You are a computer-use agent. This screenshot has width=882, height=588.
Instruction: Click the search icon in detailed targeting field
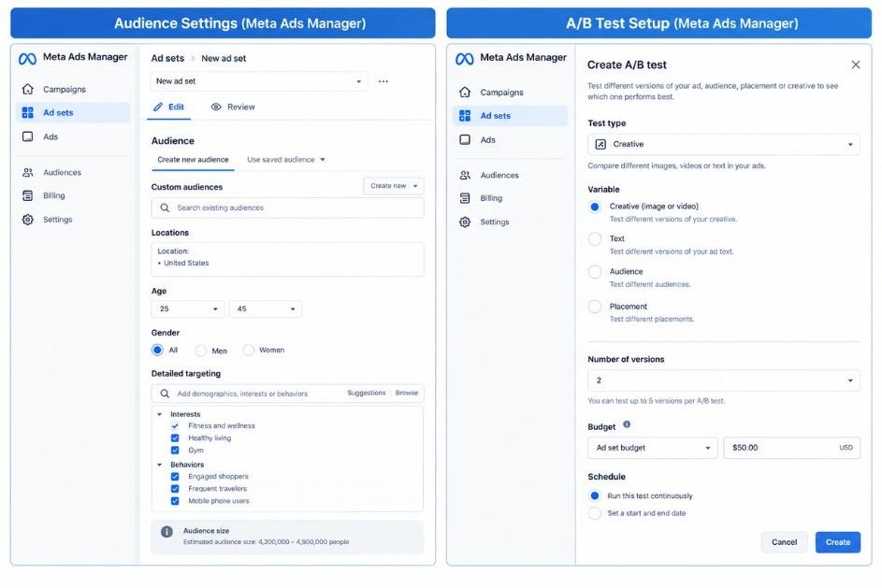point(165,394)
